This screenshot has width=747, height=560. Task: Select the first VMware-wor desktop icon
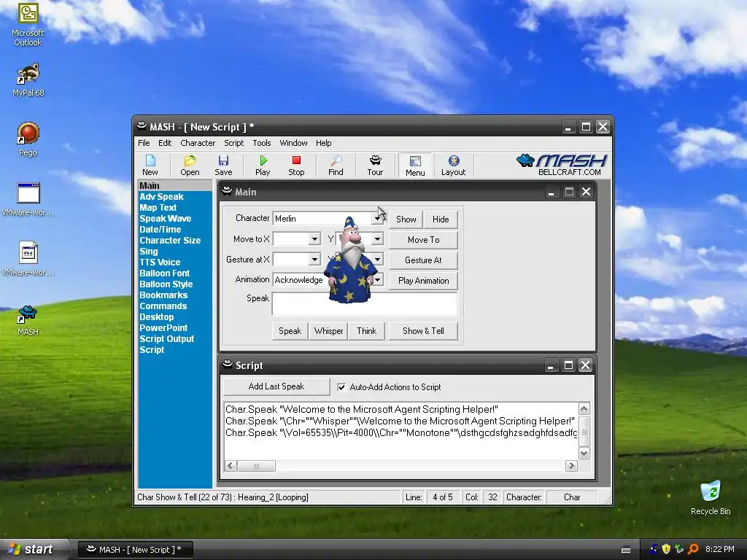point(28,199)
